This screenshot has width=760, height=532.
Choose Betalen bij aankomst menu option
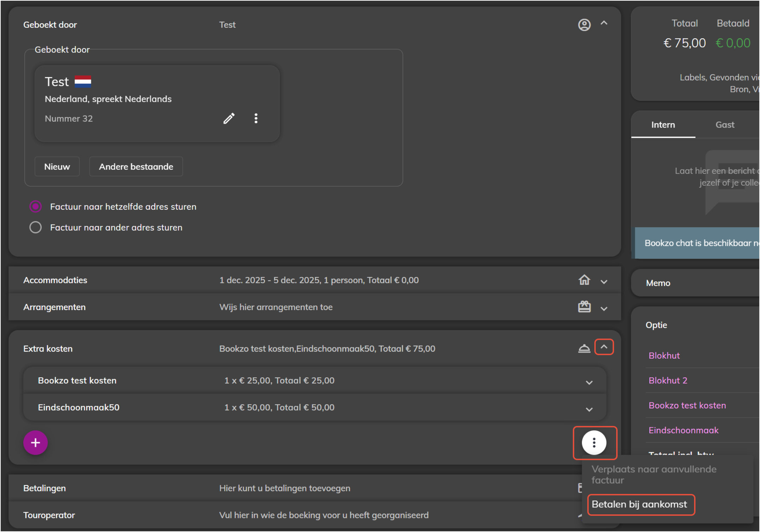[x=639, y=505]
